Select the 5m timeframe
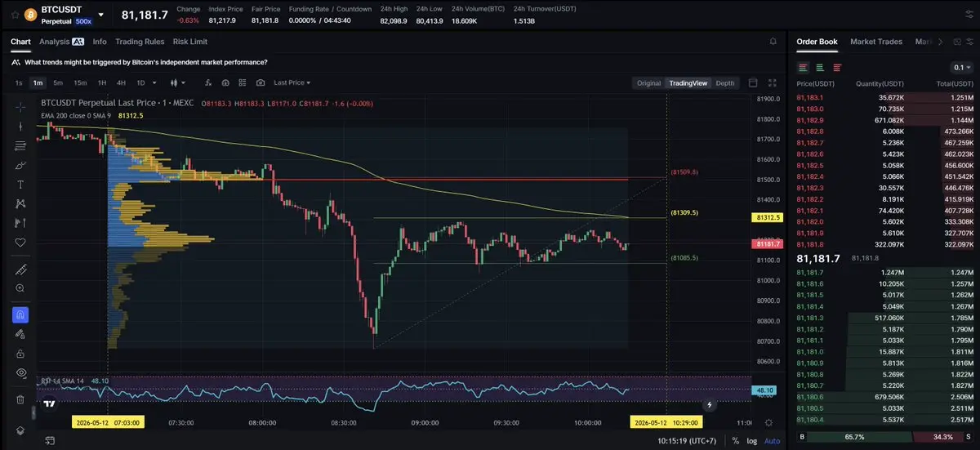Image resolution: width=980 pixels, height=450 pixels. [58, 82]
